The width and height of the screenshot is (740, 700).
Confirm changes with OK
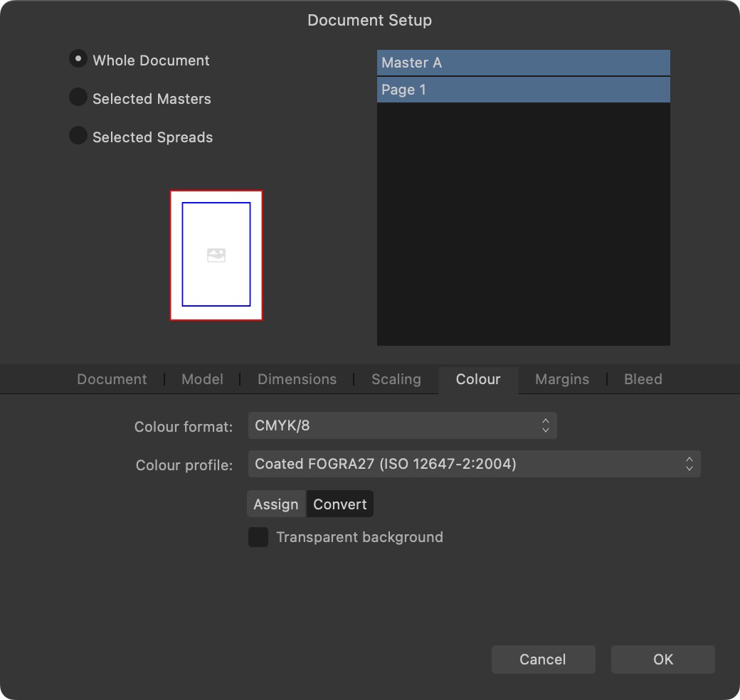pos(662,659)
